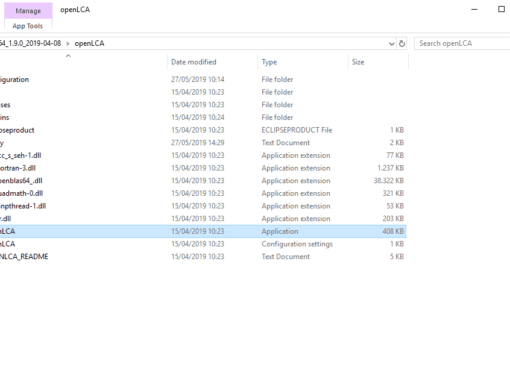Viewport: 510px width, 382px height.
Task: Refresh the openLCA folder view
Action: [x=402, y=44]
